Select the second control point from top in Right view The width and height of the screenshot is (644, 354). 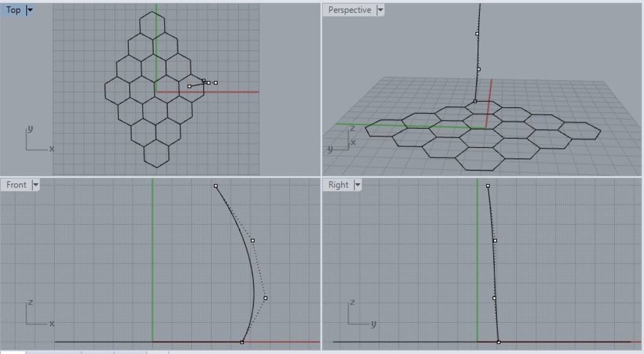(x=495, y=241)
